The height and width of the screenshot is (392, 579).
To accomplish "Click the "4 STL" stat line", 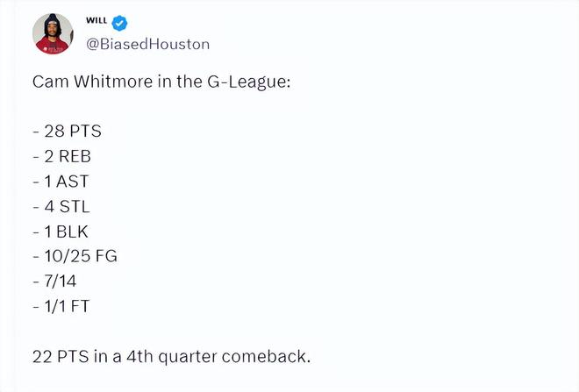I will pyautogui.click(x=61, y=207).
